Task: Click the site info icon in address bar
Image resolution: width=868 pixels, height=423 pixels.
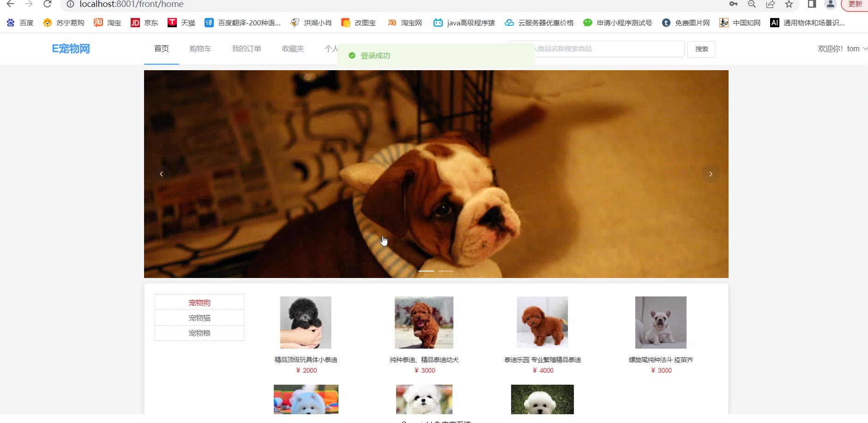Action: point(70,4)
